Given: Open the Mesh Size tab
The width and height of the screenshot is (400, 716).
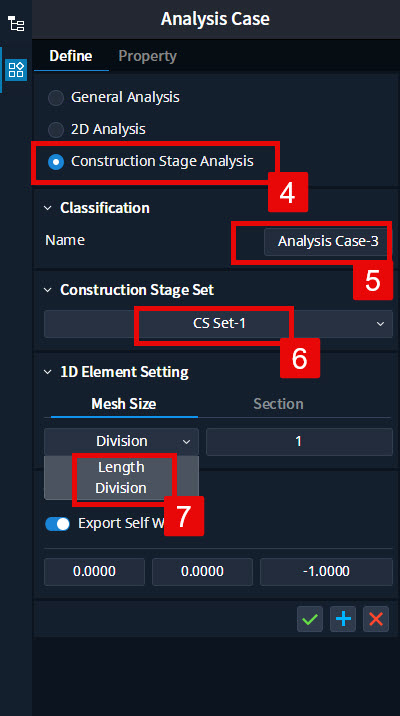Looking at the screenshot, I should tap(124, 404).
